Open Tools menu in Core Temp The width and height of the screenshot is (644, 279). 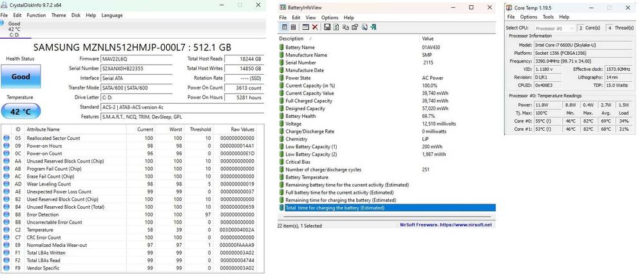[x=548, y=17]
